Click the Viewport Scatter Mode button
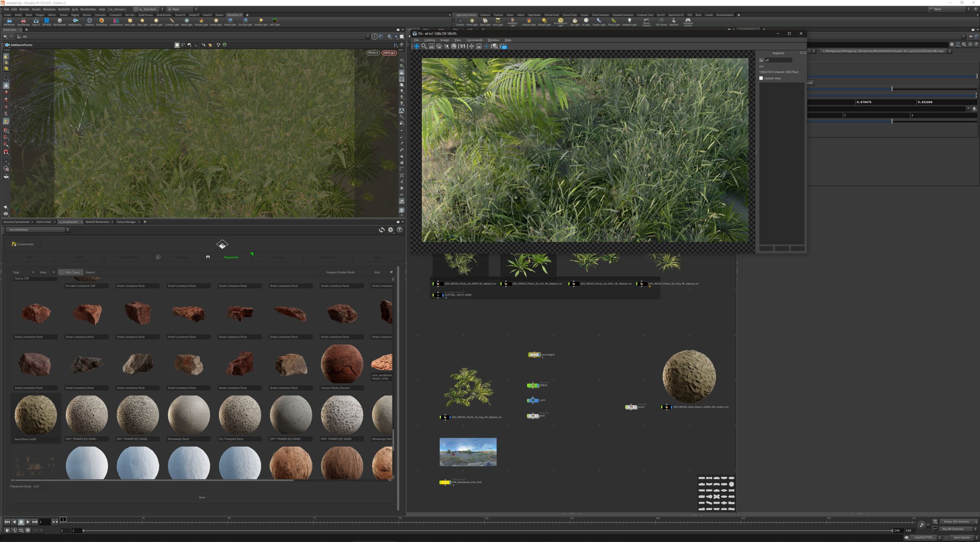The image size is (980, 542). [340, 272]
